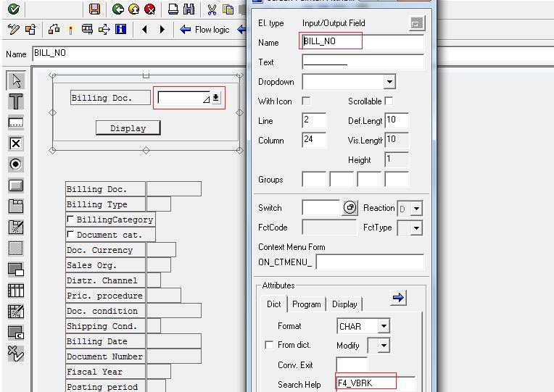Click the green Enter checkmark icon
Image resolution: width=554 pixels, height=392 pixels.
click(x=13, y=9)
